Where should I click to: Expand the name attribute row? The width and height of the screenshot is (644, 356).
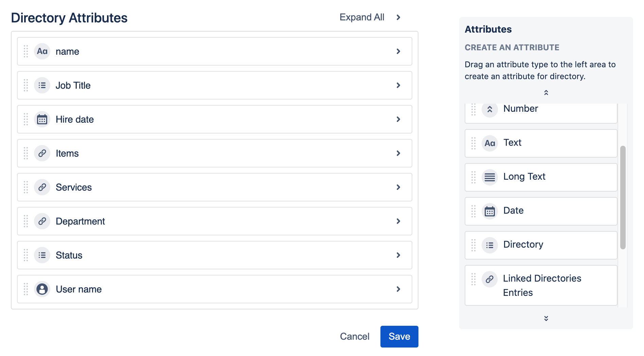[x=398, y=51]
